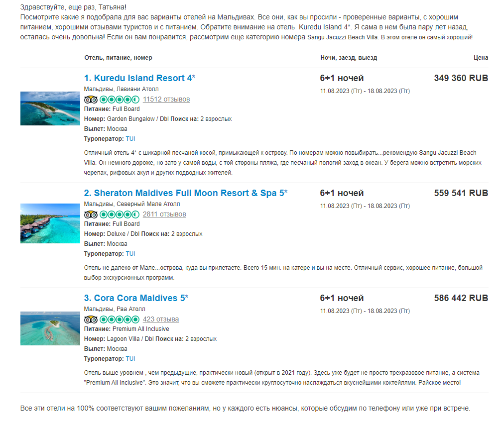
Task: Click Sheraton's green rating bubbles
Action: [x=120, y=214]
